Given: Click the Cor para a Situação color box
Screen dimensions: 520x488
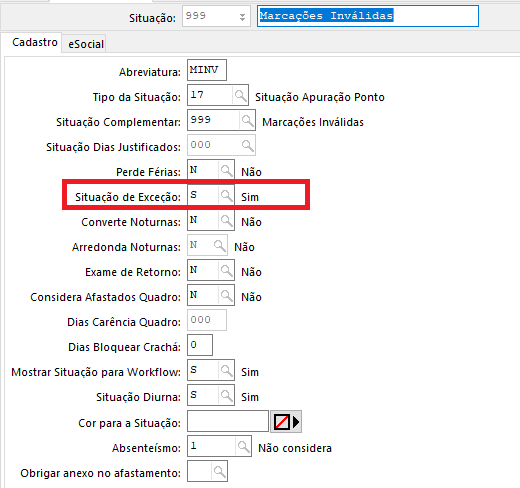Looking at the screenshot, I should click(x=228, y=421).
